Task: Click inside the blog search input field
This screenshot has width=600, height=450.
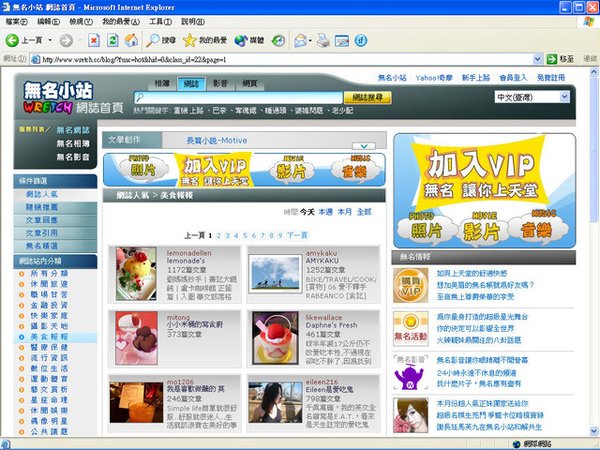Action: tap(238, 98)
